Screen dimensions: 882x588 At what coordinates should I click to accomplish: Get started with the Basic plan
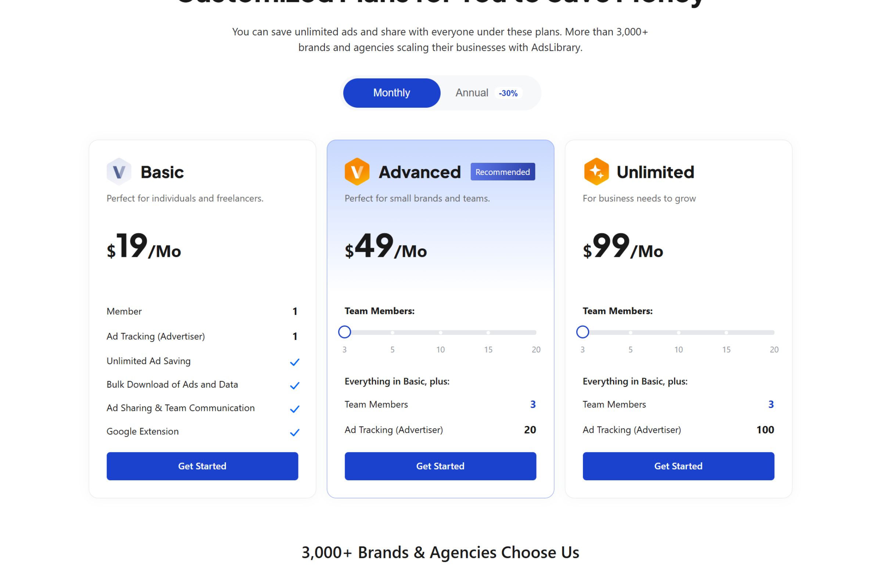[202, 466]
